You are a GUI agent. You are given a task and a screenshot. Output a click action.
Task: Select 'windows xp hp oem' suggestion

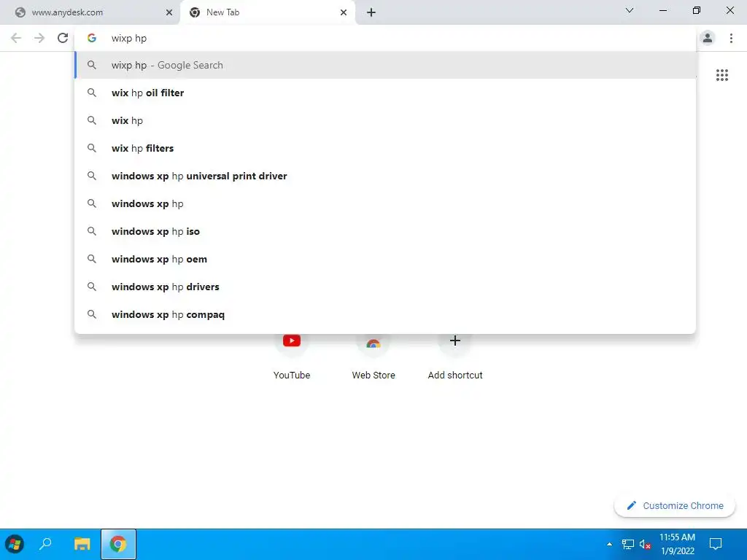pyautogui.click(x=385, y=259)
